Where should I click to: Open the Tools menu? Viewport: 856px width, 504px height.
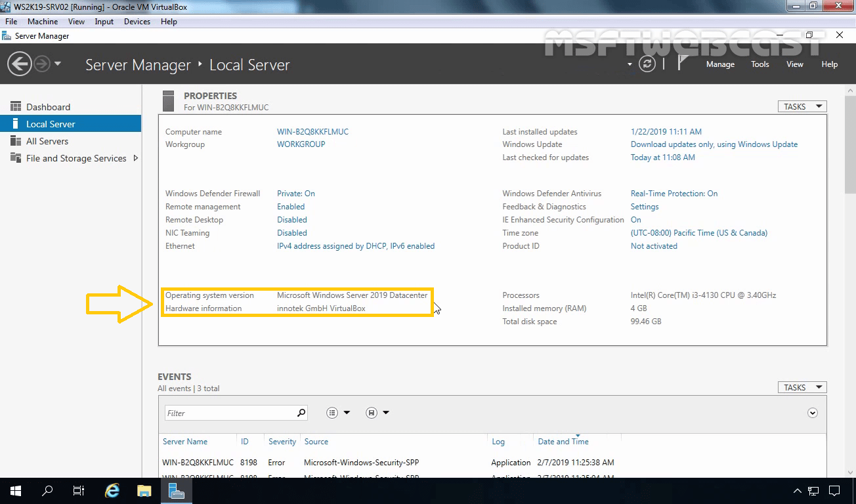click(x=760, y=64)
